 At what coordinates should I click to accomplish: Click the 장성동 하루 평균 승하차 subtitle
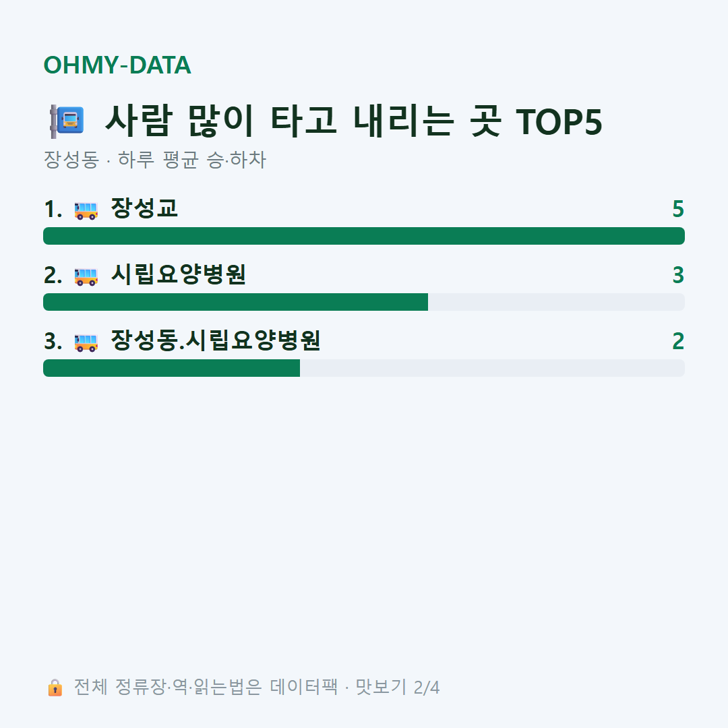click(x=154, y=160)
